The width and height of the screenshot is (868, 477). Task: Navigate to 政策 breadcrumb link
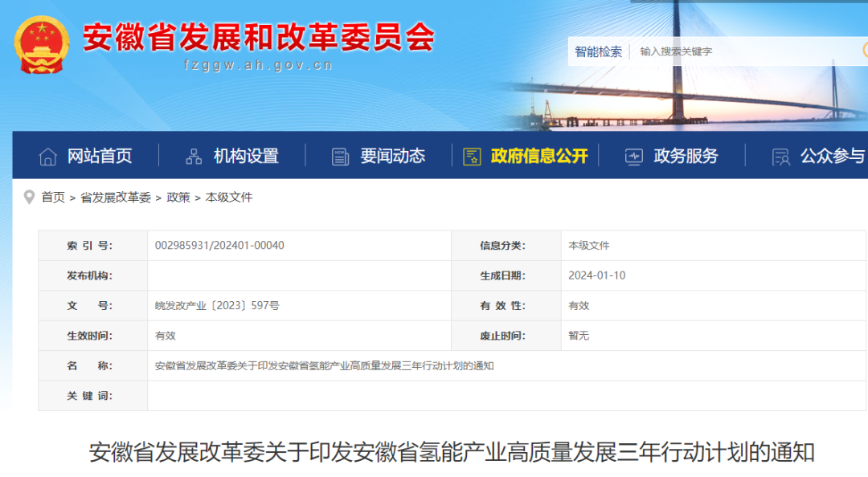click(178, 198)
